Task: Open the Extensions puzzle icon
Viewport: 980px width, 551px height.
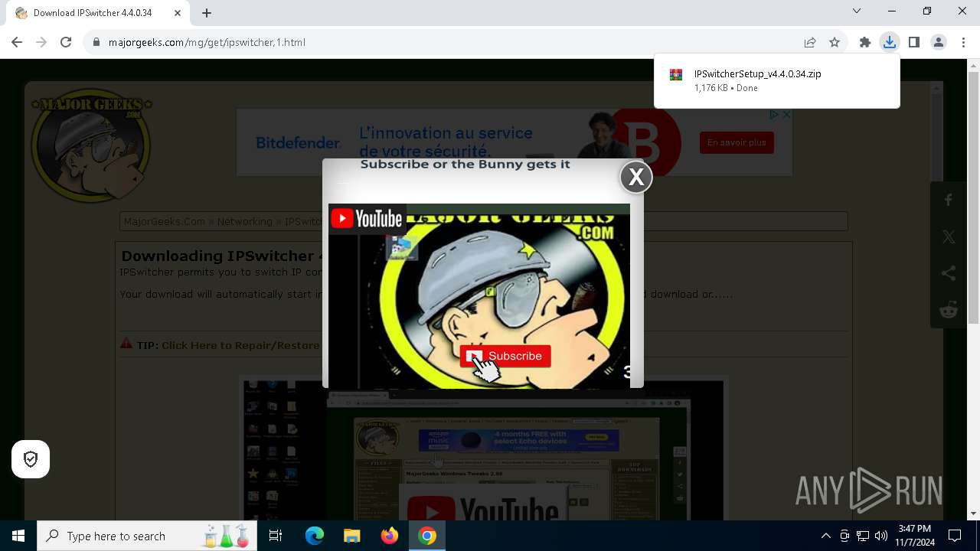Action: 865,42
